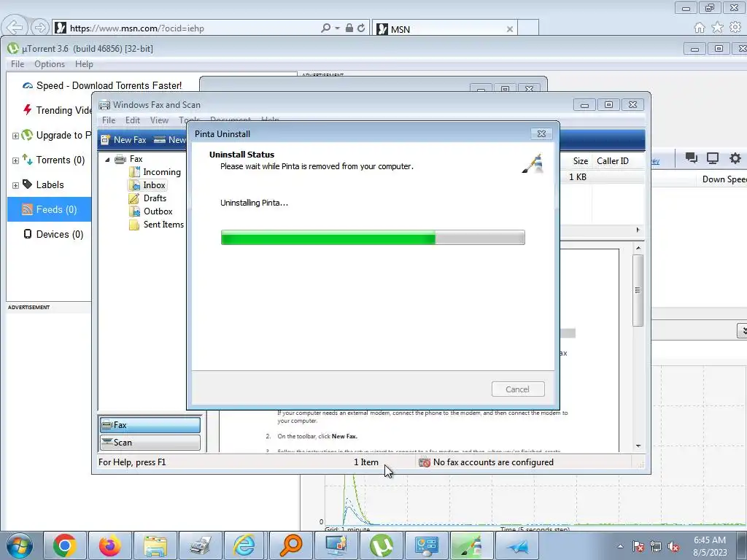747x560 pixels.
Task: Open uTorrent Help menu
Action: 84,64
